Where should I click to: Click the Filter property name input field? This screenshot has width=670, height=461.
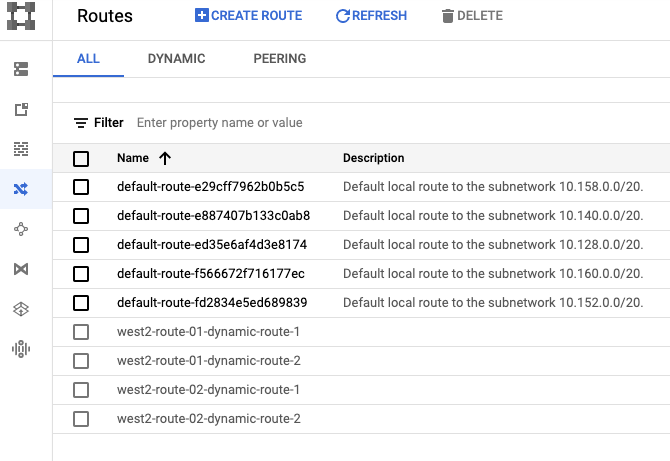tap(300, 123)
